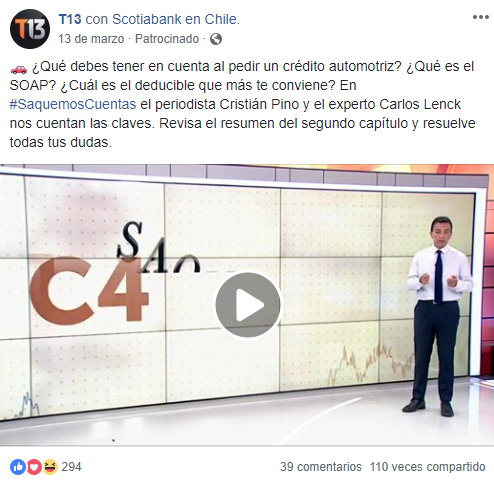The height and width of the screenshot is (481, 494).
Task: Click the C4 logo on video thumbnail
Action: click(x=89, y=290)
